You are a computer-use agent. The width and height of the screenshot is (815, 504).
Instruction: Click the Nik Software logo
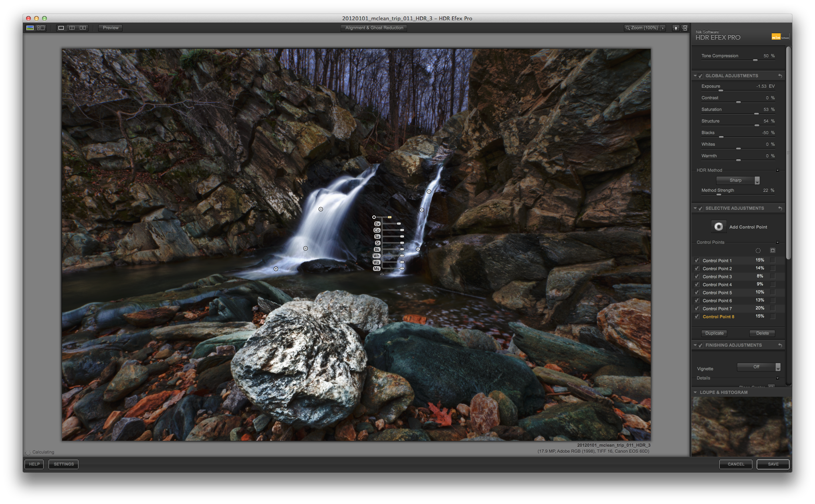(780, 37)
